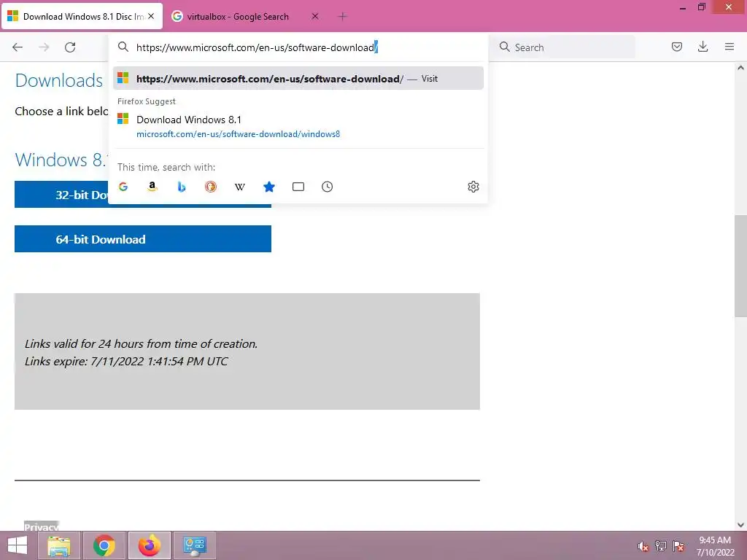
Task: Launch Google Chrome from the taskbar
Action: click(x=104, y=545)
